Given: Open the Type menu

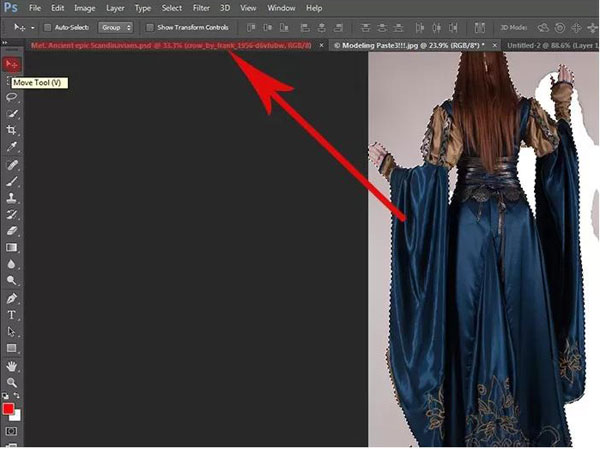Looking at the screenshot, I should tap(143, 8).
